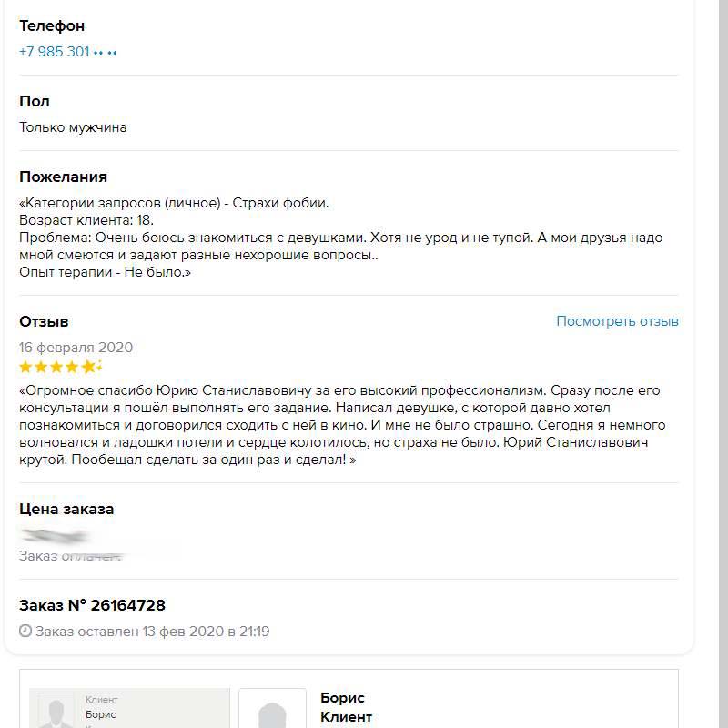Open the "Посмотреть отзыв" link
728x728 pixels.
click(617, 321)
